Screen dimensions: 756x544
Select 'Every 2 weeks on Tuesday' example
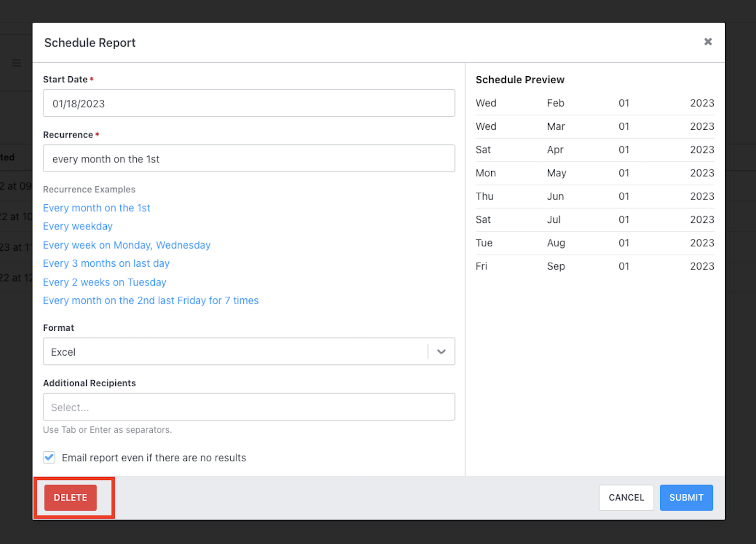(104, 282)
